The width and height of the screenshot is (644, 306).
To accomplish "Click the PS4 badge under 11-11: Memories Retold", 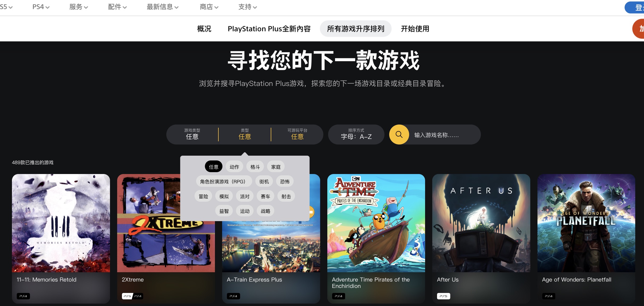I will point(23,296).
